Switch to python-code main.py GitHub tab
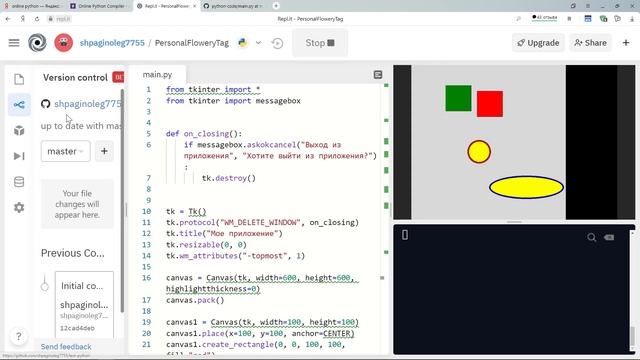The image size is (640, 360). click(x=233, y=6)
